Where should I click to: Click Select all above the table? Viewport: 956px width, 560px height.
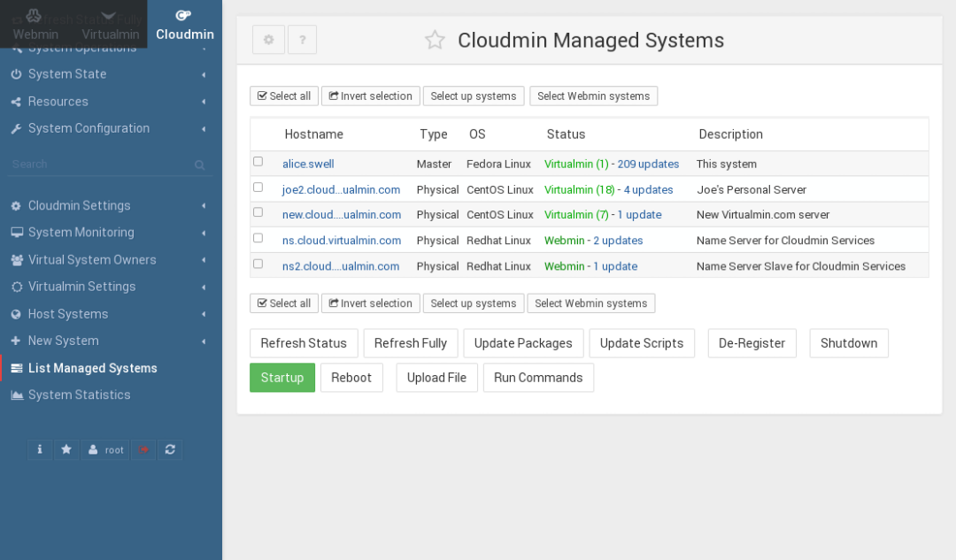[x=284, y=96]
